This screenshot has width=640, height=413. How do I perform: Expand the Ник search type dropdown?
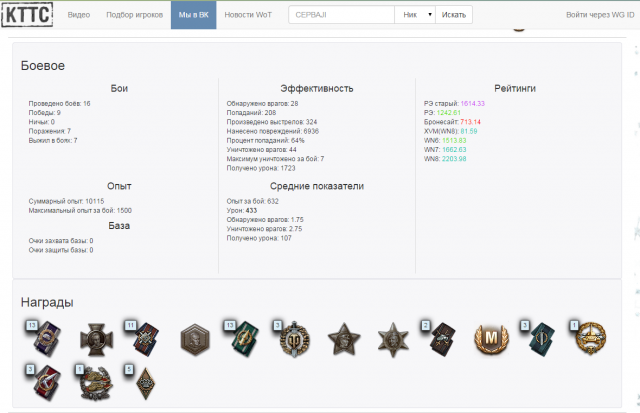point(416,15)
